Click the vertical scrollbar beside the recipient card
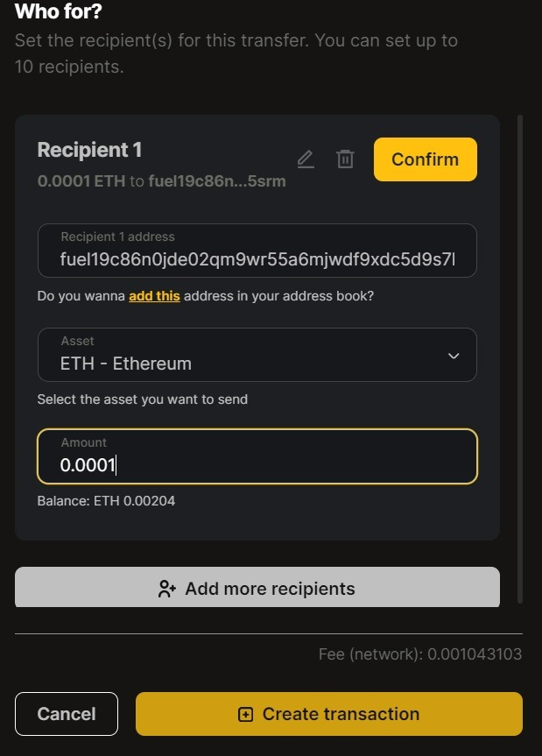Screen dimensions: 542x756 coord(522,357)
